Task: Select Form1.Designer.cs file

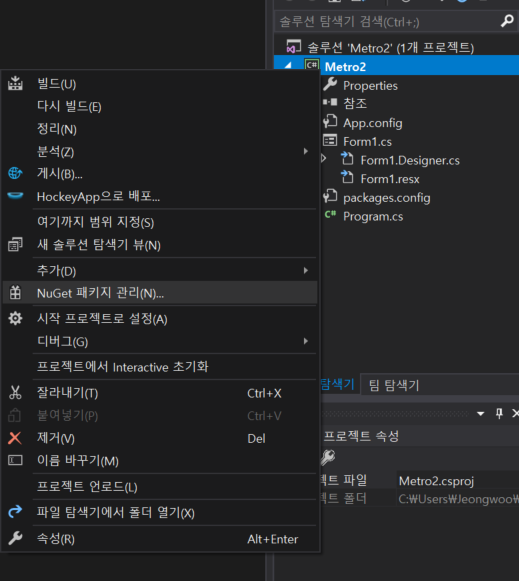Action: (410, 160)
